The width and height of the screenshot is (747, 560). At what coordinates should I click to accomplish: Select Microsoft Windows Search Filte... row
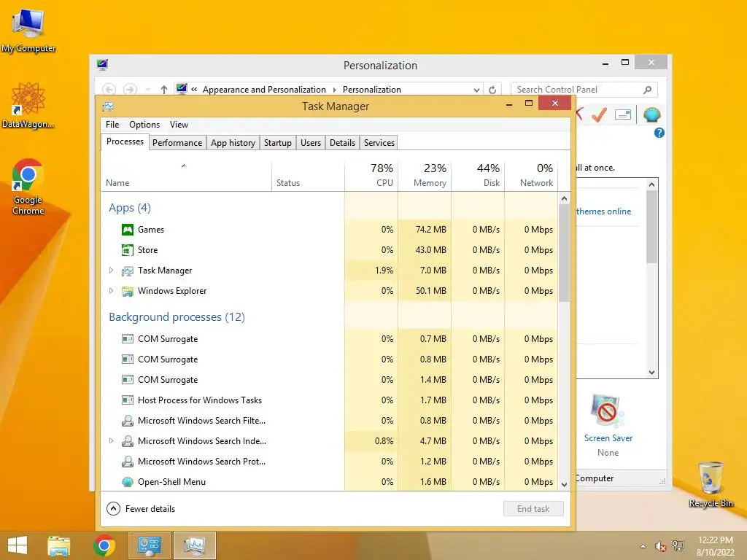(x=329, y=421)
